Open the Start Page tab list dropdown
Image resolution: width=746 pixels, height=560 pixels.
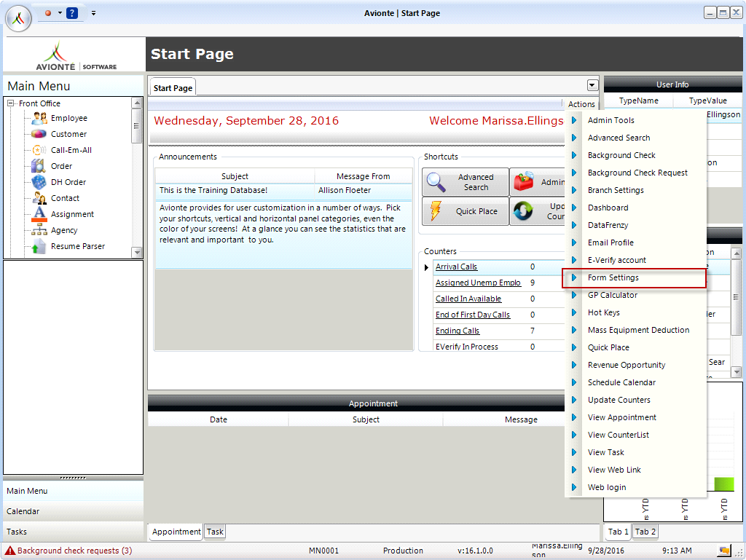(592, 85)
